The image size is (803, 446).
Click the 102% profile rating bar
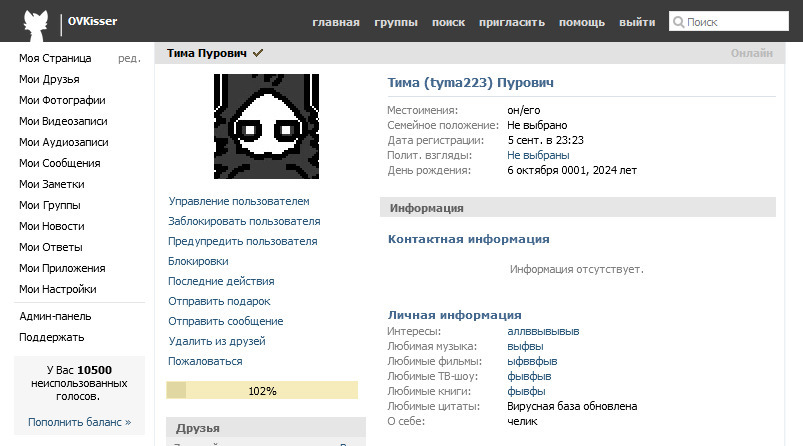click(x=262, y=391)
